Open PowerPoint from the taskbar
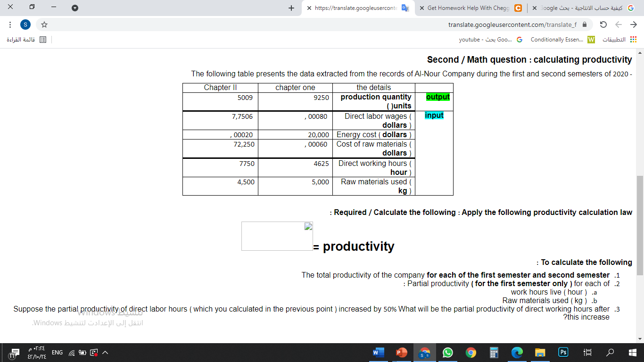Viewport: 644px width, 362px height. [x=401, y=353]
